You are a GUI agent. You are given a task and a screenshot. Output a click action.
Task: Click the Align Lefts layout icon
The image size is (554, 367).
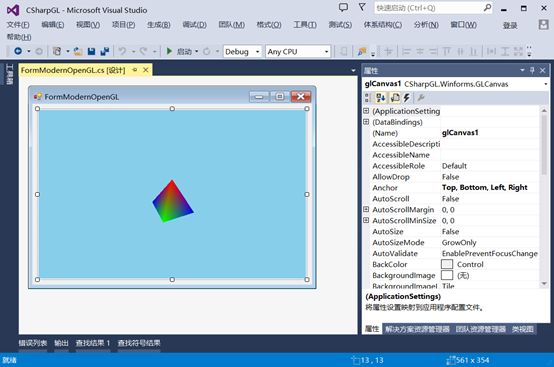coord(406,52)
